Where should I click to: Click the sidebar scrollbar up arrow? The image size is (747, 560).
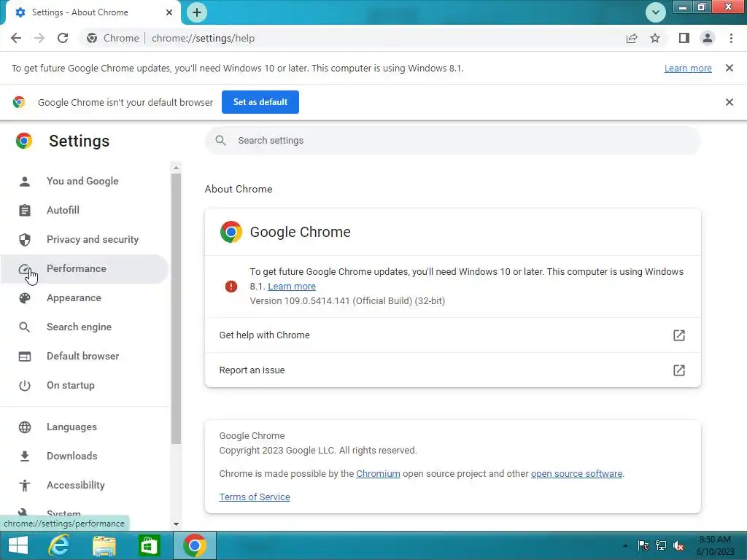point(176,168)
